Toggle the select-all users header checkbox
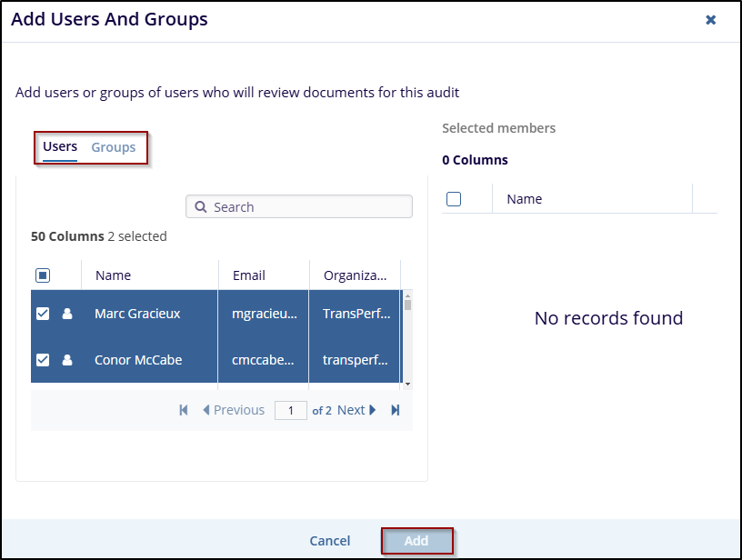This screenshot has height=560, width=742. click(43, 275)
